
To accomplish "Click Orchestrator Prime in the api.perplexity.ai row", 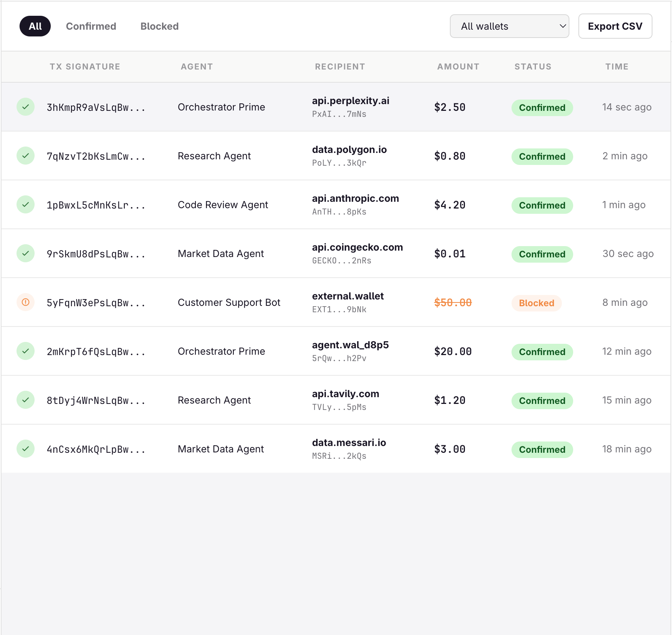I will [221, 107].
